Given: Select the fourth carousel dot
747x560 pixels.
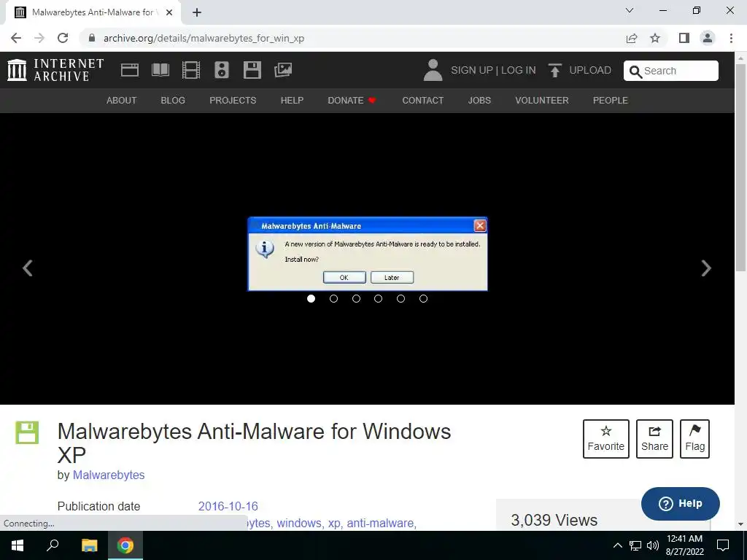Looking at the screenshot, I should [x=379, y=298].
